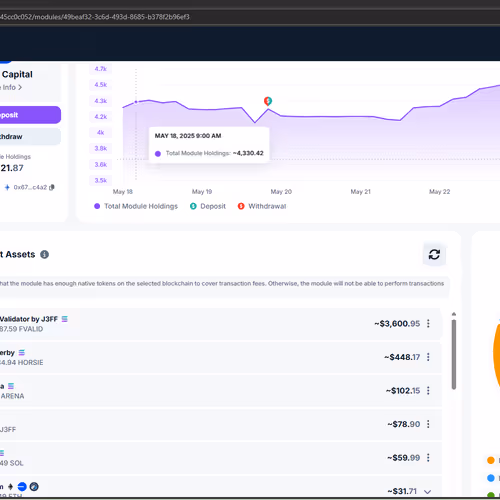Click the Solana icon beside HORSIE asset name
The image size is (500, 500).
22,352
